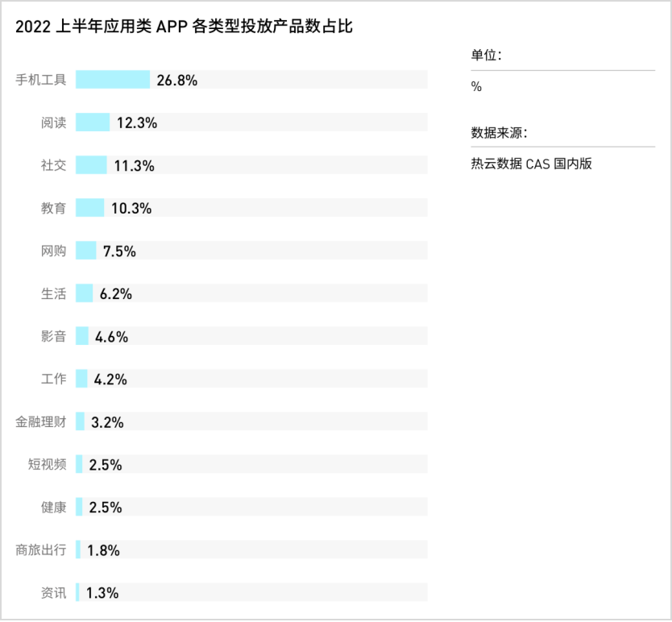672x622 pixels.
Task: Click the 2.5% value beside 健康
Action: 106,508
